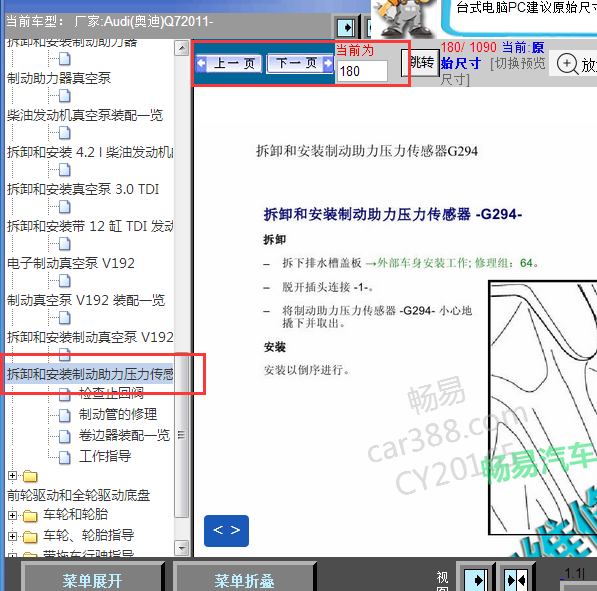Select 拆卸和安装制动真空泵 V192 item
This screenshot has height=591, width=597.
click(90, 337)
